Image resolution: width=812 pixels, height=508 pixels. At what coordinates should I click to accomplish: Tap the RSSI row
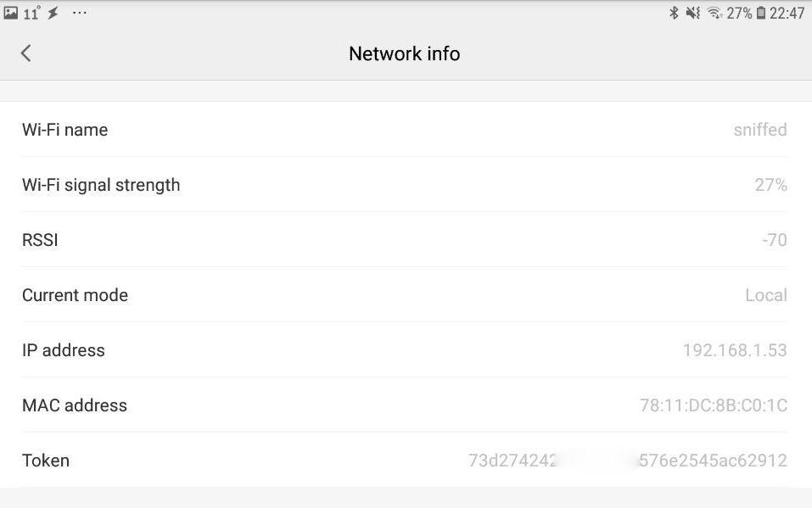click(x=405, y=240)
